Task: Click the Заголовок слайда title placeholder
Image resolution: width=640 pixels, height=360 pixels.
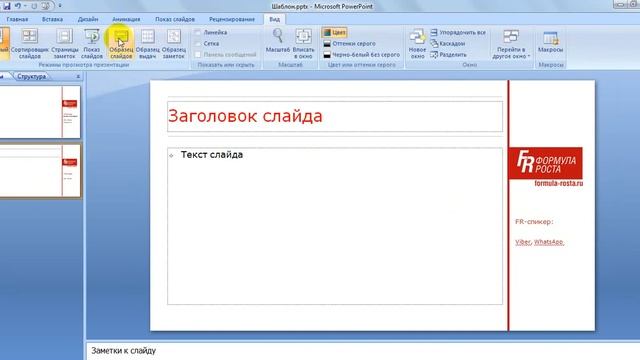Action: click(x=335, y=116)
